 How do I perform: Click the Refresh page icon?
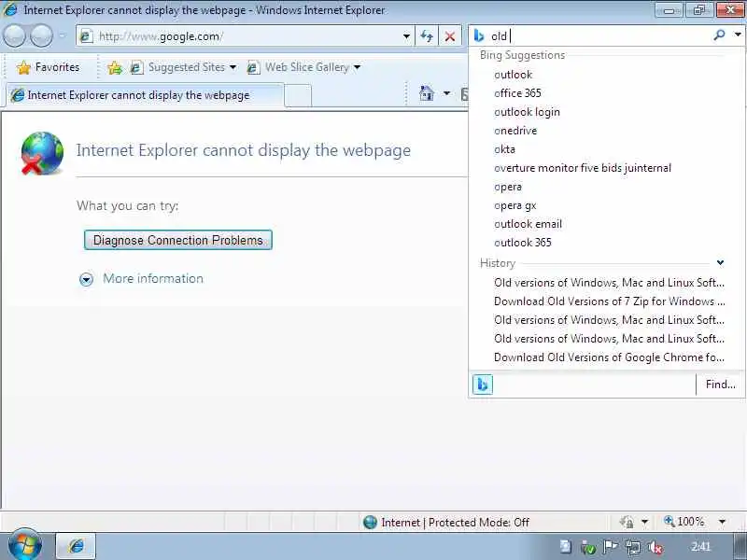point(427,36)
